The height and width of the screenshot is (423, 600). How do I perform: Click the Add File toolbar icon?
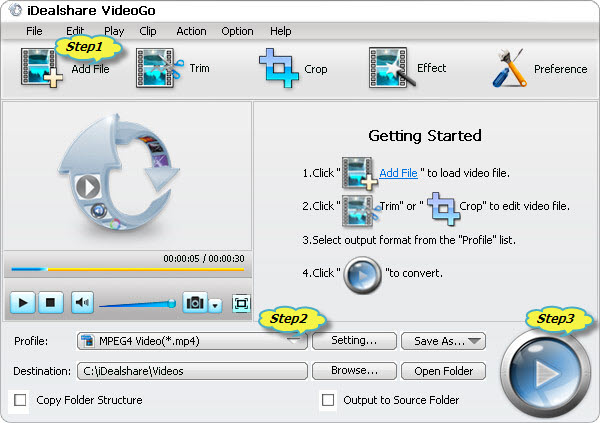(x=41, y=68)
